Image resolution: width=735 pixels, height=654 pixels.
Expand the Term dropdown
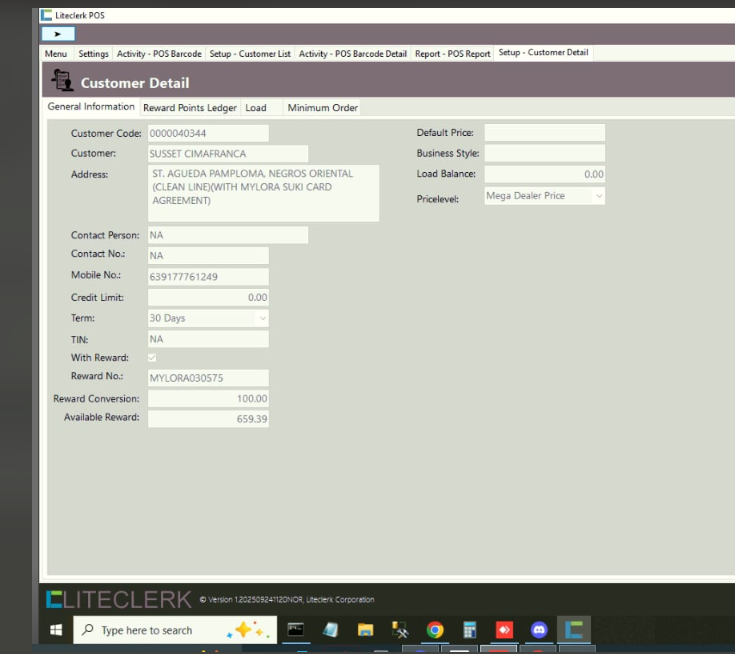(x=263, y=318)
